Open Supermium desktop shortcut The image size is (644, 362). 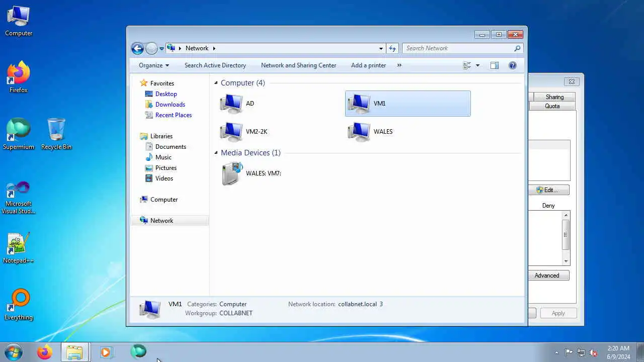coord(19,134)
